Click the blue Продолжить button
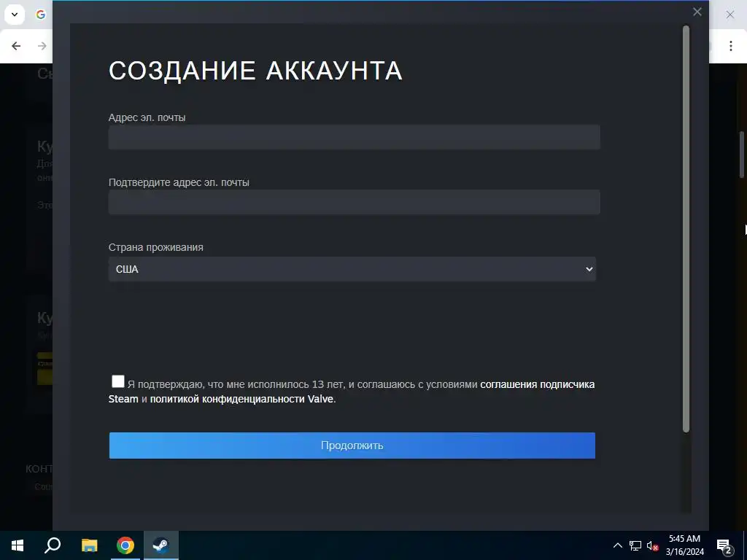This screenshot has height=560, width=747. coord(352,446)
